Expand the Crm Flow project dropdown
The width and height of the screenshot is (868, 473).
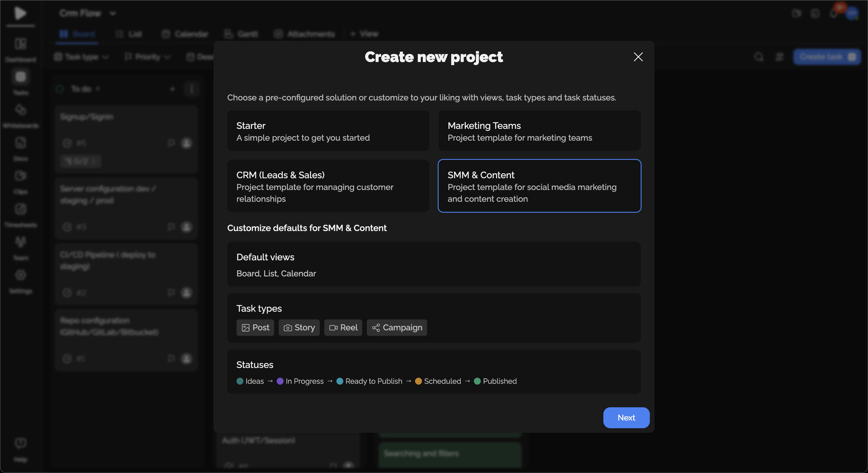(x=113, y=13)
